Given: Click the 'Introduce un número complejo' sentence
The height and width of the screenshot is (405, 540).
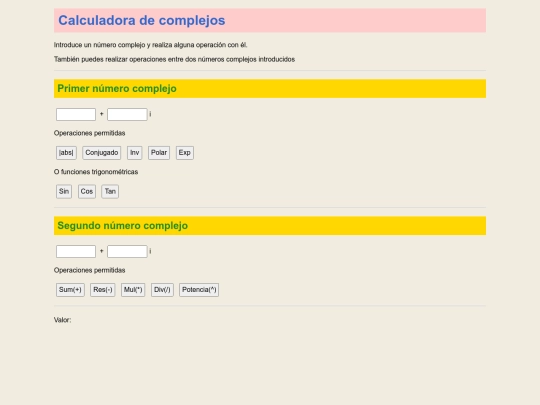Looking at the screenshot, I should tap(150, 45).
